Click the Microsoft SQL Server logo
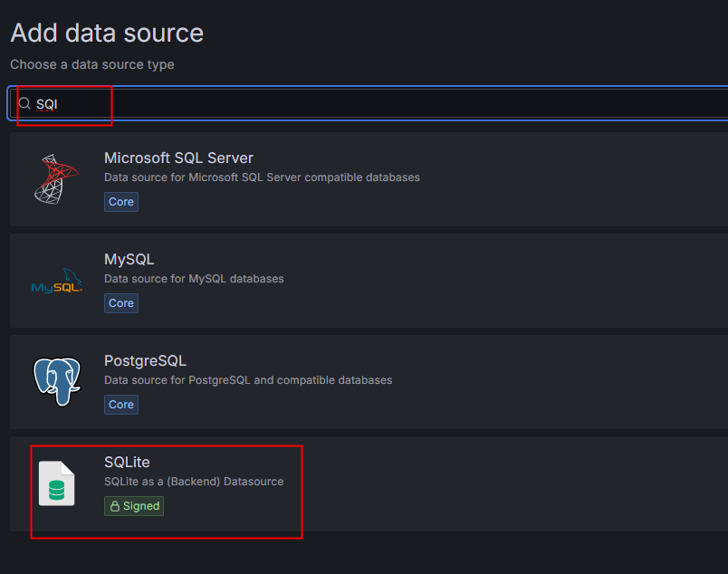 tap(57, 179)
